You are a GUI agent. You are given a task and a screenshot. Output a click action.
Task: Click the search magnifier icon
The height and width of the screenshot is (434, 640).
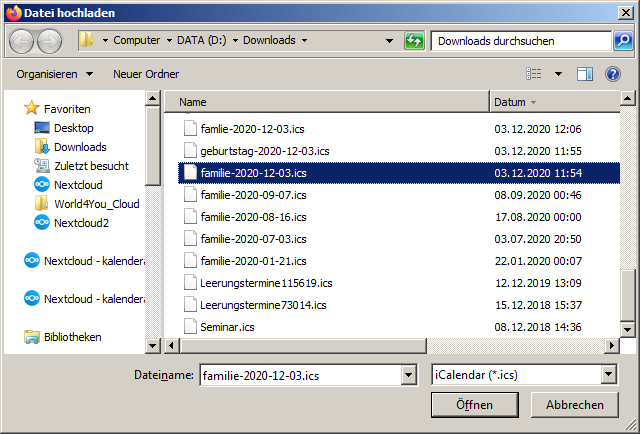(623, 41)
